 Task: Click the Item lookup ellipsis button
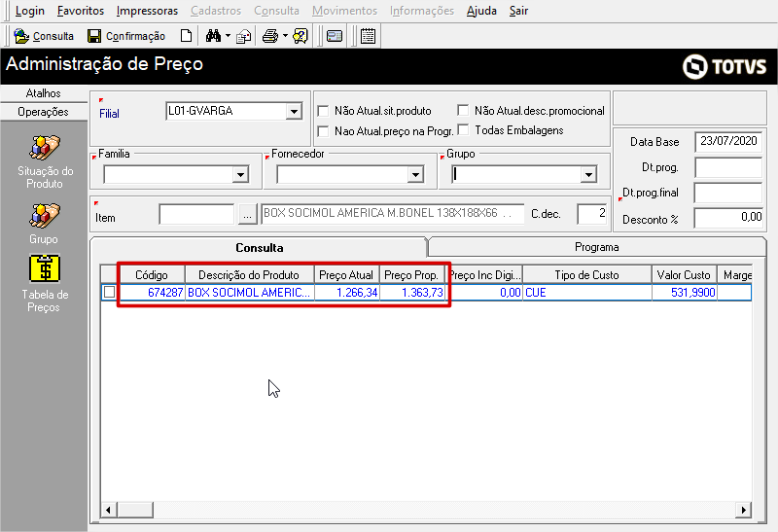tap(247, 214)
